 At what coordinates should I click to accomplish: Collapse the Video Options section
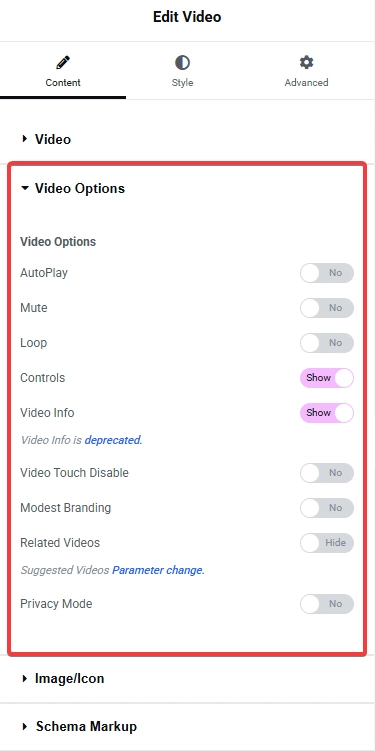(187, 188)
